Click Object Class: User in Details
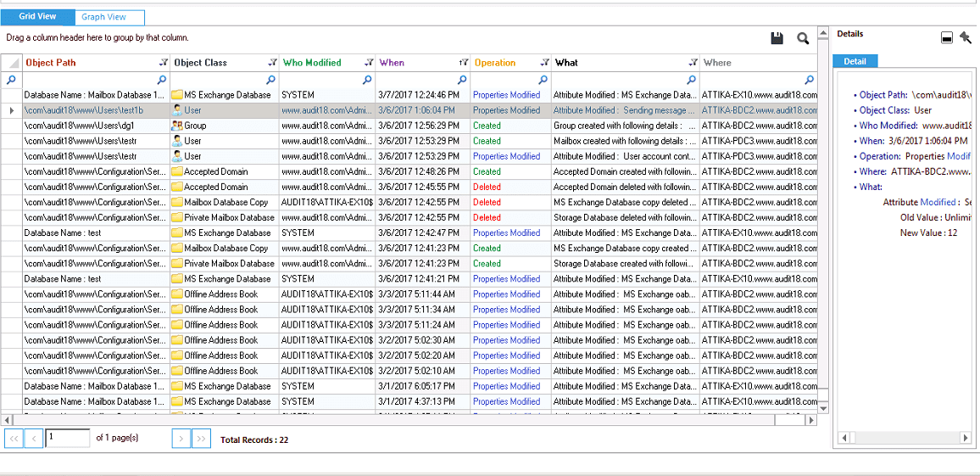The width and height of the screenshot is (980, 476). coord(895,110)
